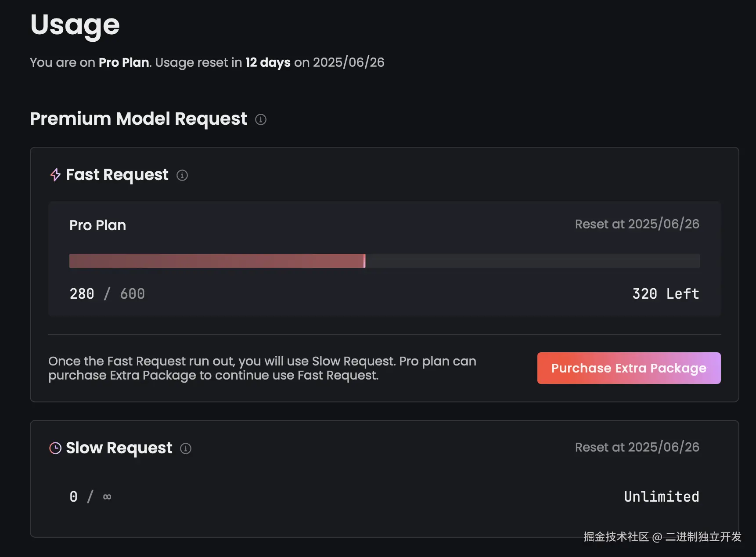Click the Slow Request section title
756x557 pixels.
[x=119, y=448]
